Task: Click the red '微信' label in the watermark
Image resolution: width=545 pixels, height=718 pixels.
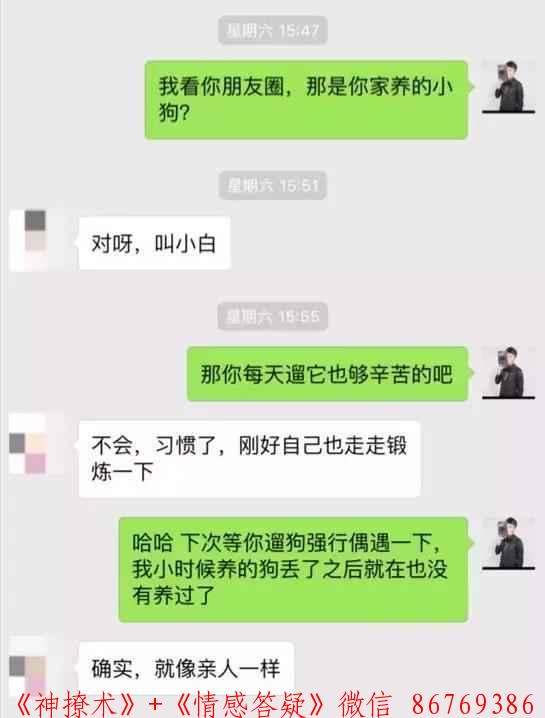Action: 365,704
